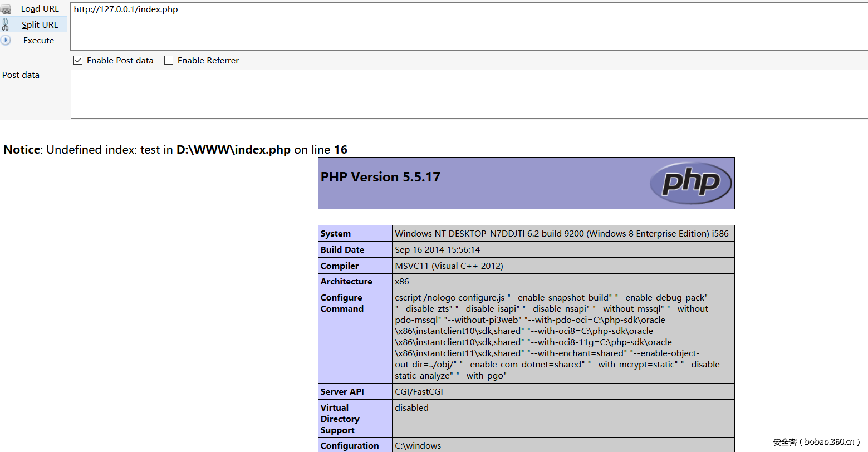Click the PHP logo image

click(x=690, y=183)
